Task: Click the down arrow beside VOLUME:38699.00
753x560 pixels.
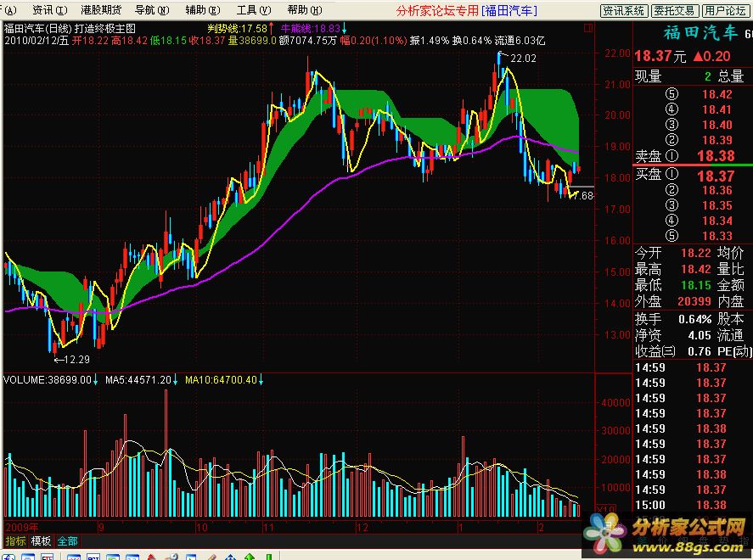Action: [95, 380]
